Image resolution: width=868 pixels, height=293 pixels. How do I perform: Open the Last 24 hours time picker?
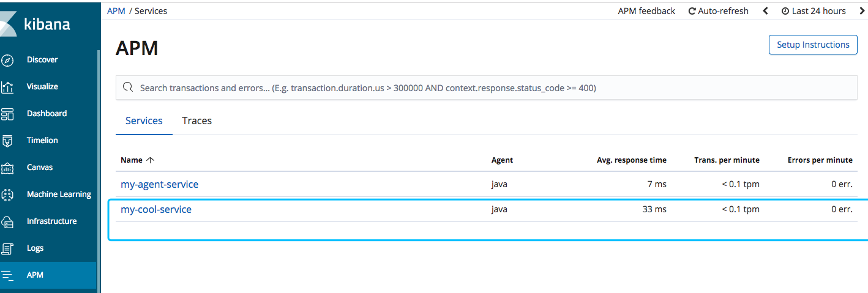pos(814,11)
